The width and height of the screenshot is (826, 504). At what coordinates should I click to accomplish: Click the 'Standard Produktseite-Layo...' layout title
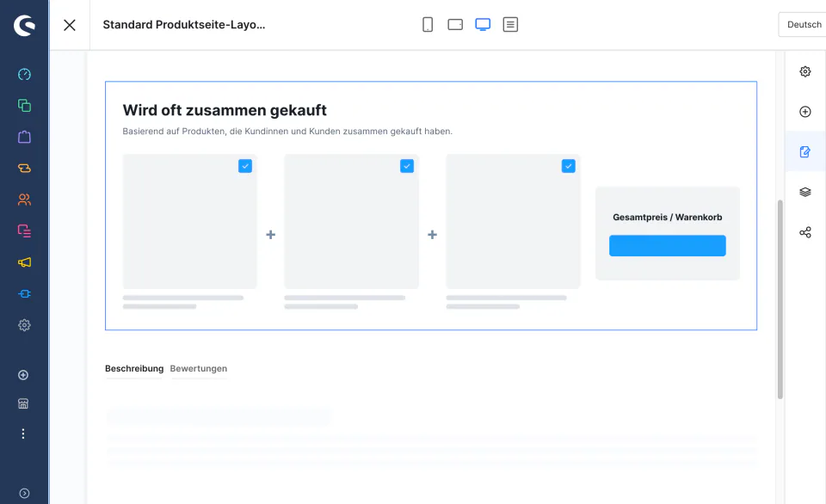pyautogui.click(x=184, y=25)
